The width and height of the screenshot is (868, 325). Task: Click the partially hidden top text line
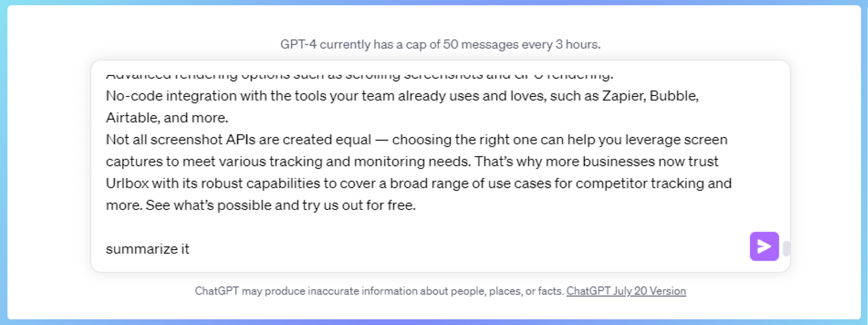pyautogui.click(x=359, y=75)
